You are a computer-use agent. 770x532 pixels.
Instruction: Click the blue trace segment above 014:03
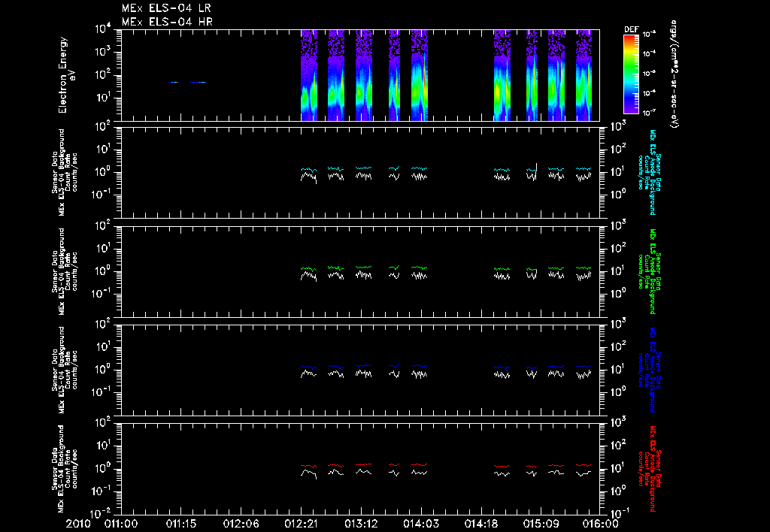[x=420, y=366]
